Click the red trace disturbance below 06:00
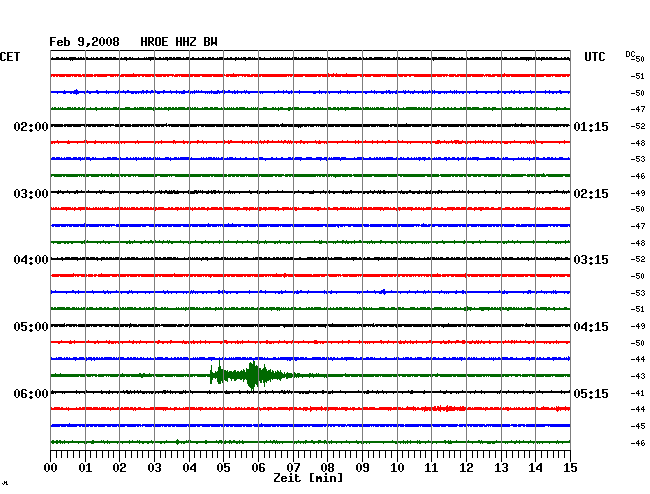 (x=446, y=409)
